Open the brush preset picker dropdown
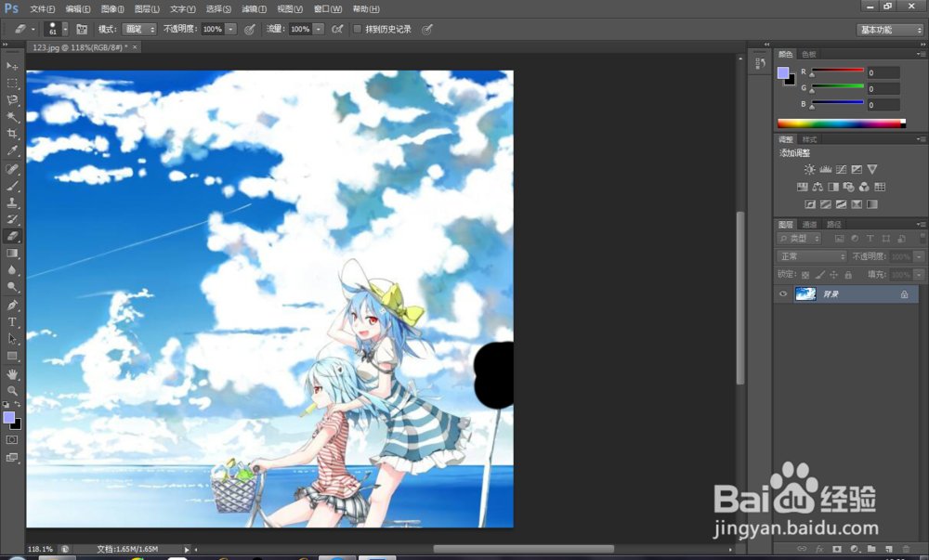Screen dimensions: 929x560 click(x=65, y=29)
